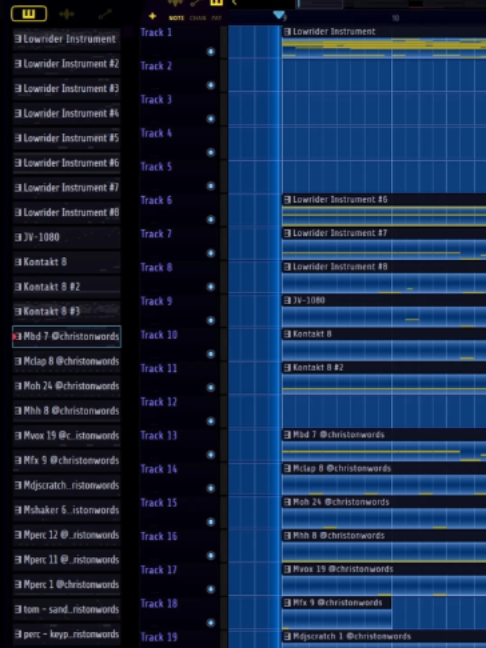
Task: Select the Lowrider Instrument #7 clip header
Action: point(384,233)
